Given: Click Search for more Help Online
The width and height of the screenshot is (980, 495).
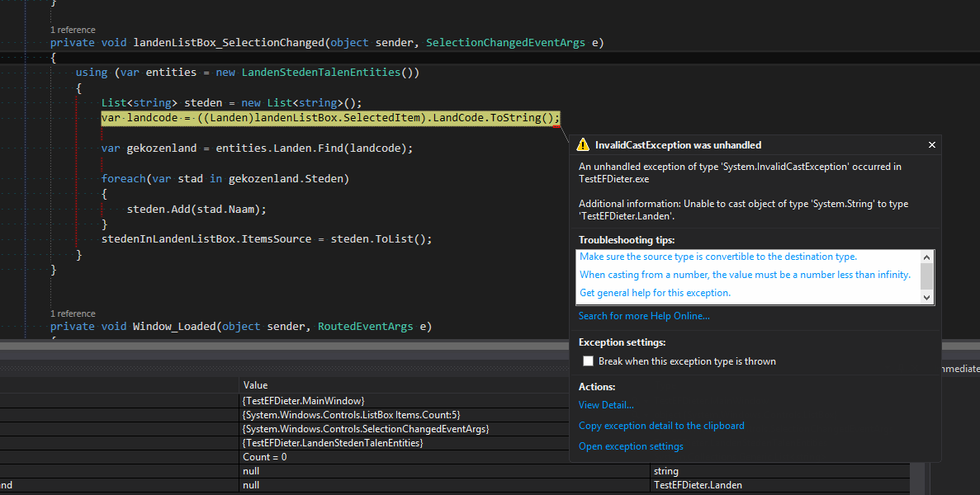Looking at the screenshot, I should pyautogui.click(x=644, y=316).
